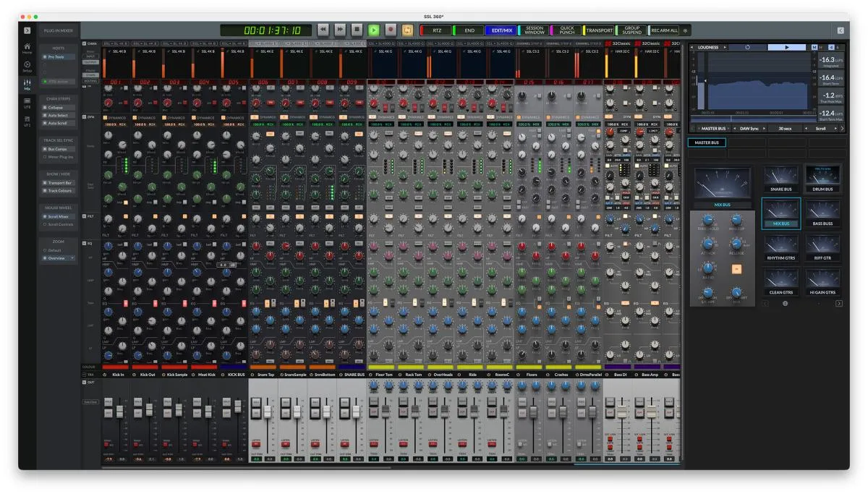868x494 pixels.
Task: Toggle the DYN section checkbox
Action: point(84,116)
